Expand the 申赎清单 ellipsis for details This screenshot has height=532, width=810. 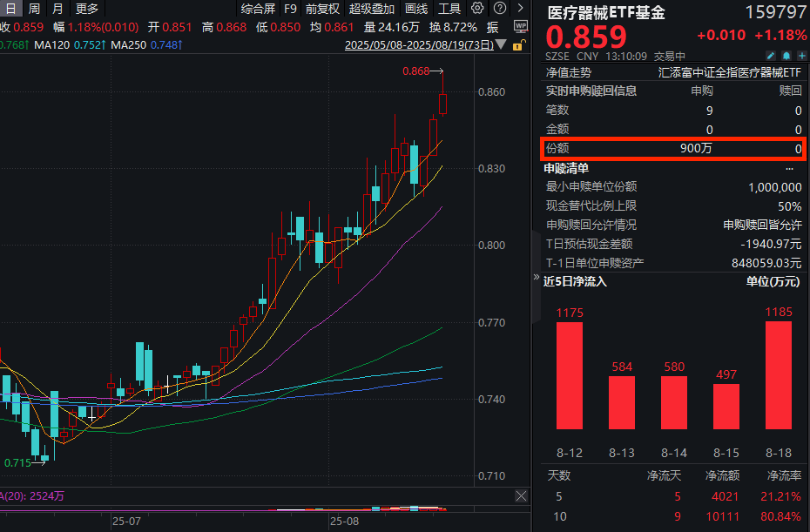790,168
